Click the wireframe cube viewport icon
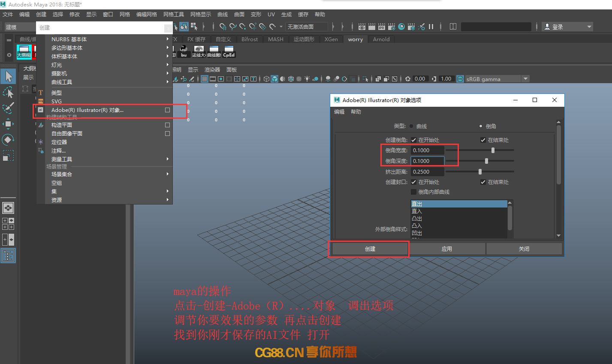This screenshot has height=364, width=612. click(266, 79)
